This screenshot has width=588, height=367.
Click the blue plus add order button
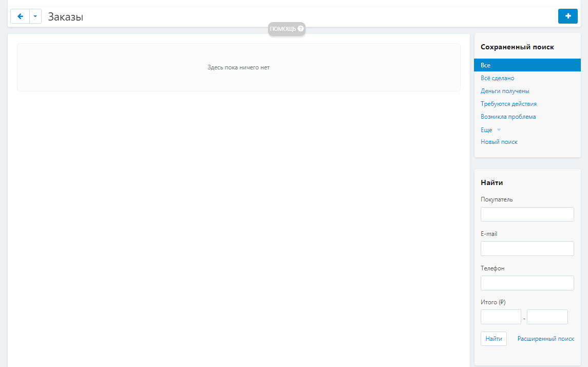568,16
